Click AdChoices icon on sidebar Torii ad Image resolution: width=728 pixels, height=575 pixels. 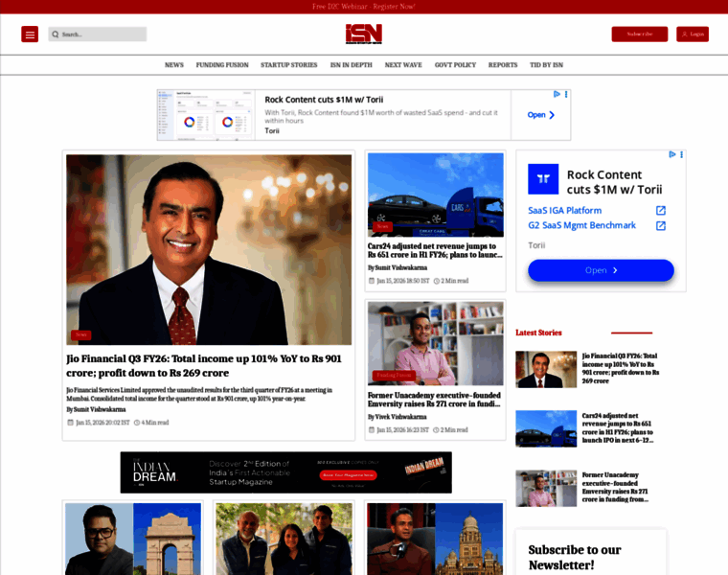pos(672,154)
